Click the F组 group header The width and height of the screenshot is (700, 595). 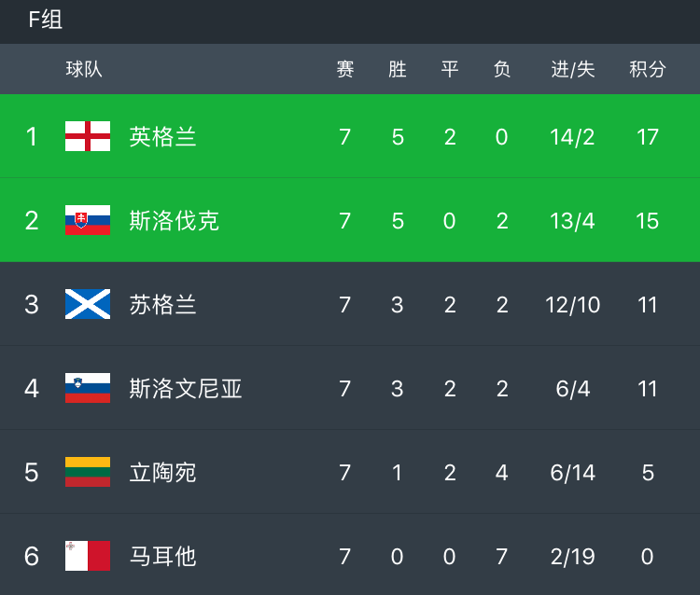(45, 20)
